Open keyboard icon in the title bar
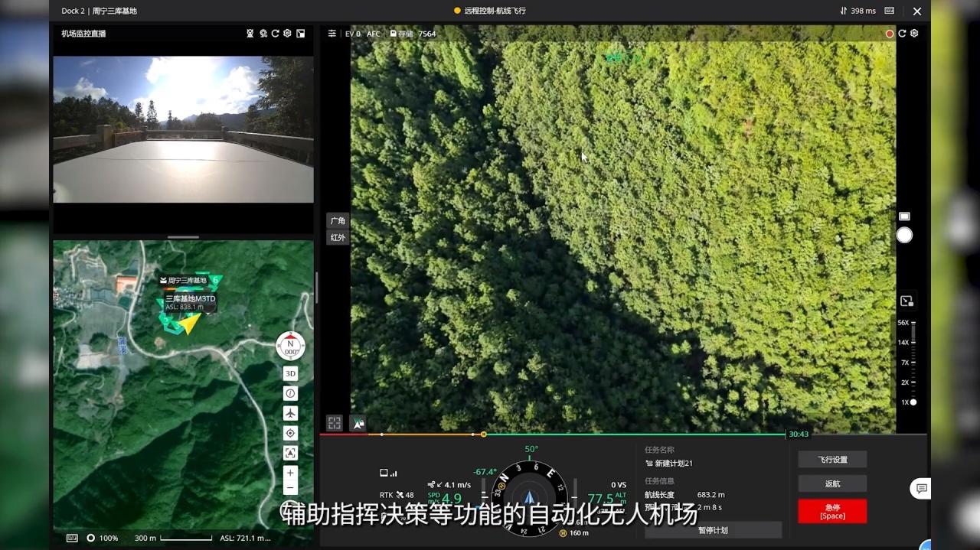The height and width of the screenshot is (550, 980). coord(890,11)
